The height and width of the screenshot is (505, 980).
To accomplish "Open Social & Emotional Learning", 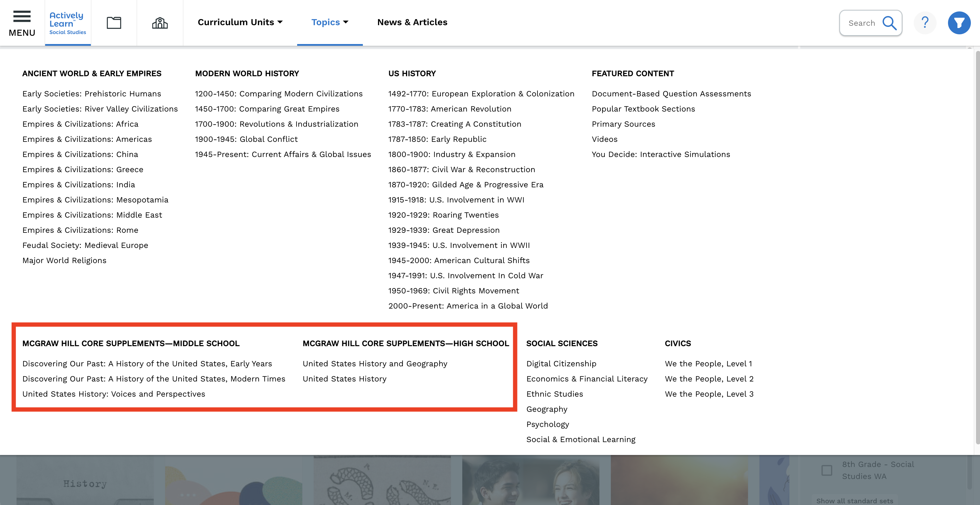I will click(x=581, y=440).
